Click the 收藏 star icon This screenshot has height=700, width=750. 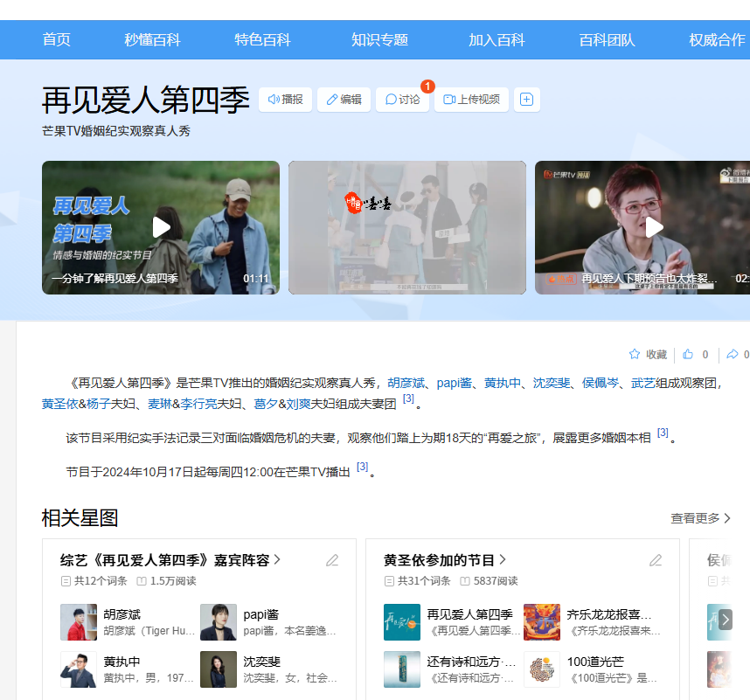click(x=635, y=354)
